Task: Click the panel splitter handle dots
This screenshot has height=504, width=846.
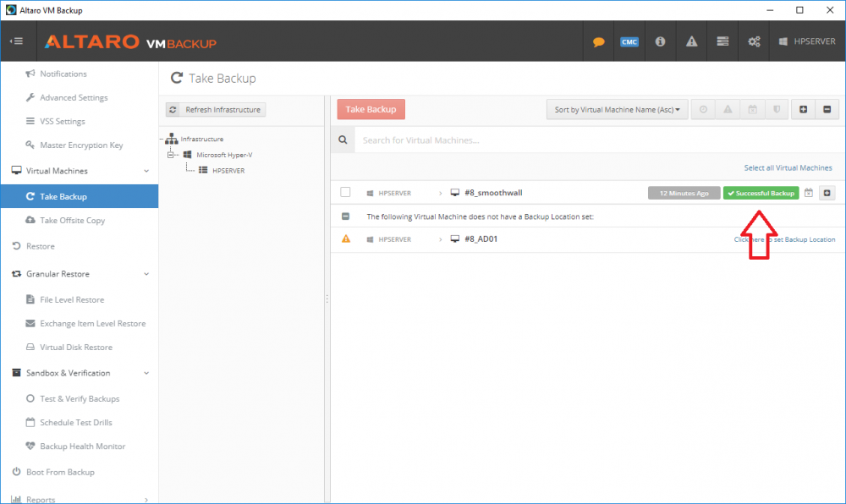Action: [x=327, y=299]
